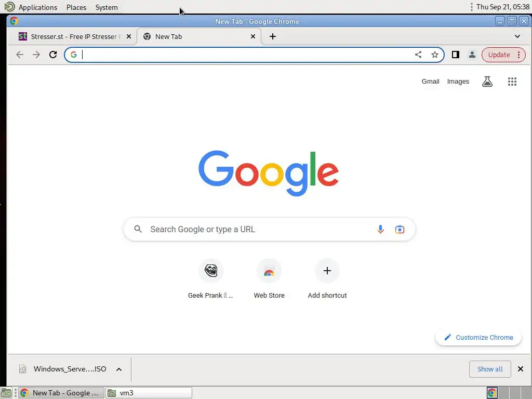Click the Google icon in address bar

coord(74,55)
